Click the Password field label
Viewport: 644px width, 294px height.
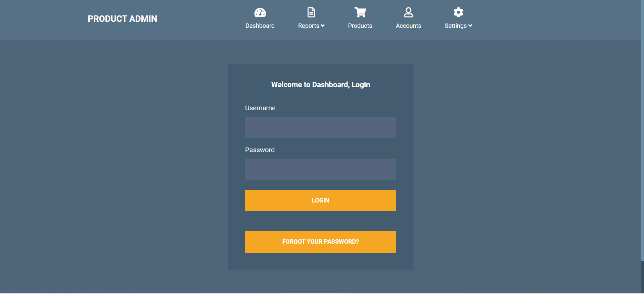(260, 150)
